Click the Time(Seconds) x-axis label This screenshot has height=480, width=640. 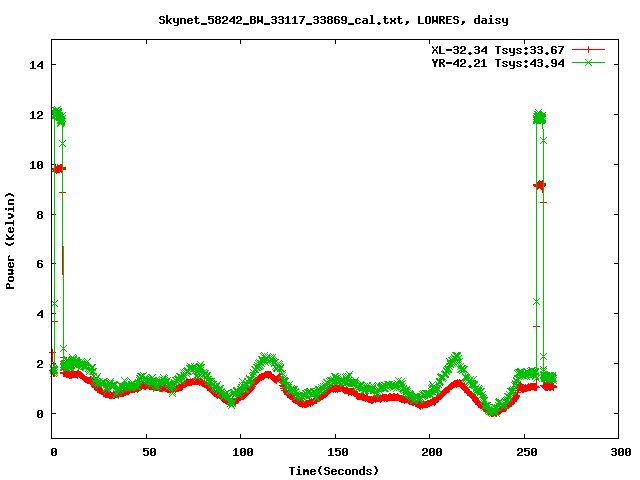[x=334, y=471]
